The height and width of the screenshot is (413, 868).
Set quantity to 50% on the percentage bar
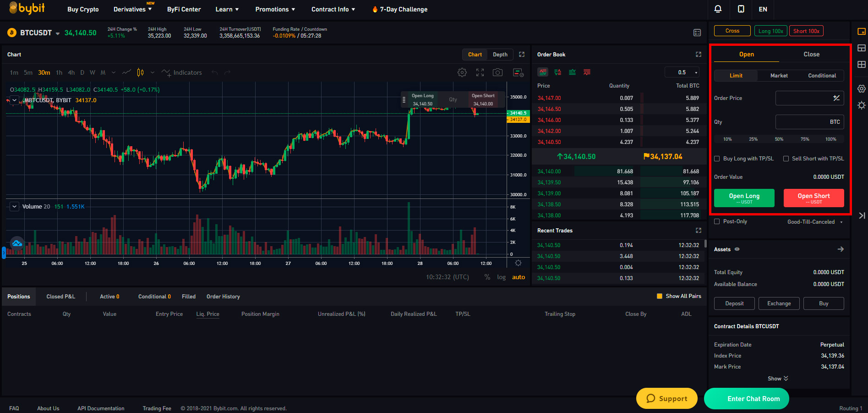[x=779, y=139]
